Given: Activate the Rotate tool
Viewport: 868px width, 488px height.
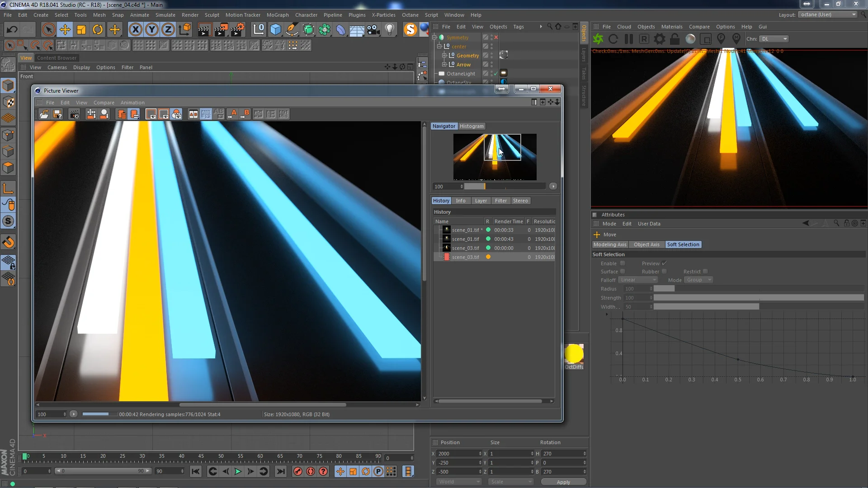Looking at the screenshot, I should (98, 30).
